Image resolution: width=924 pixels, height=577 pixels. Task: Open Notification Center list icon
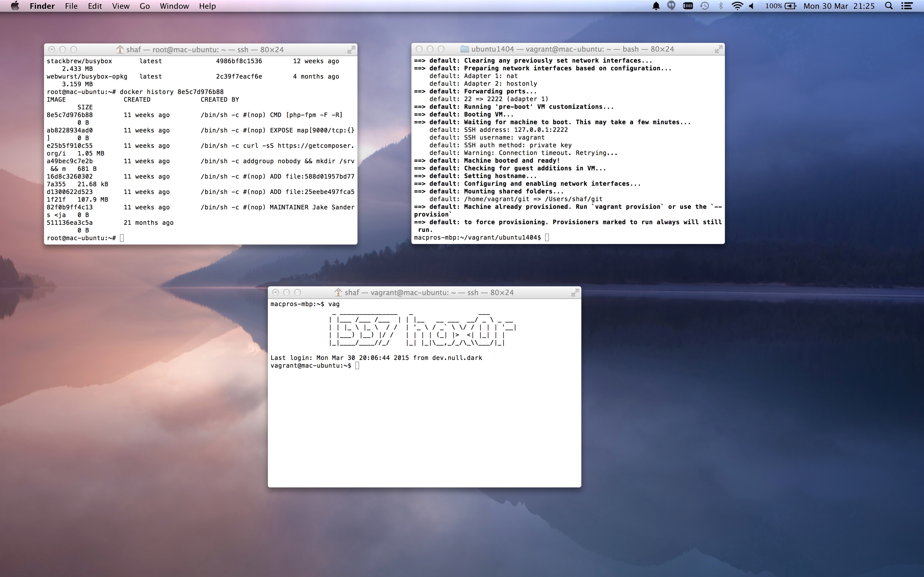pos(907,6)
